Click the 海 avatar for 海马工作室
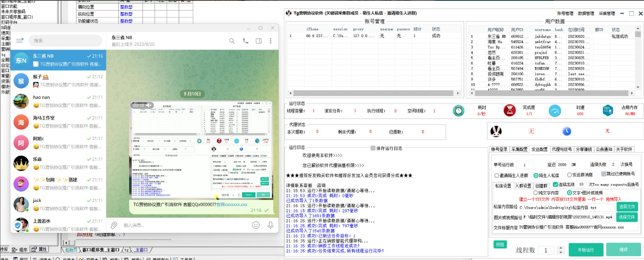The width and height of the screenshot is (644, 260). (21, 122)
